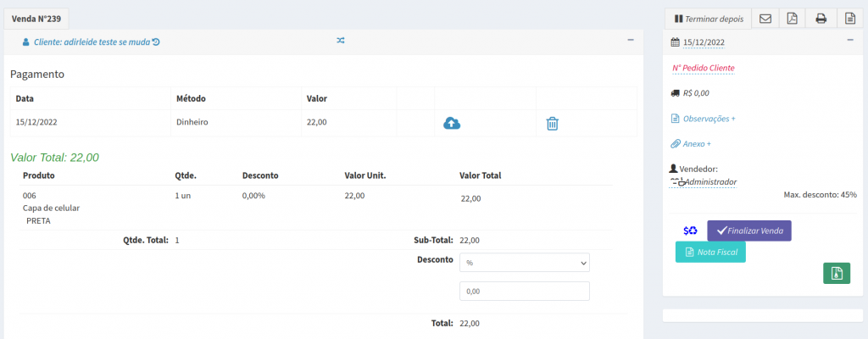Print sale using printer icon

(x=821, y=19)
